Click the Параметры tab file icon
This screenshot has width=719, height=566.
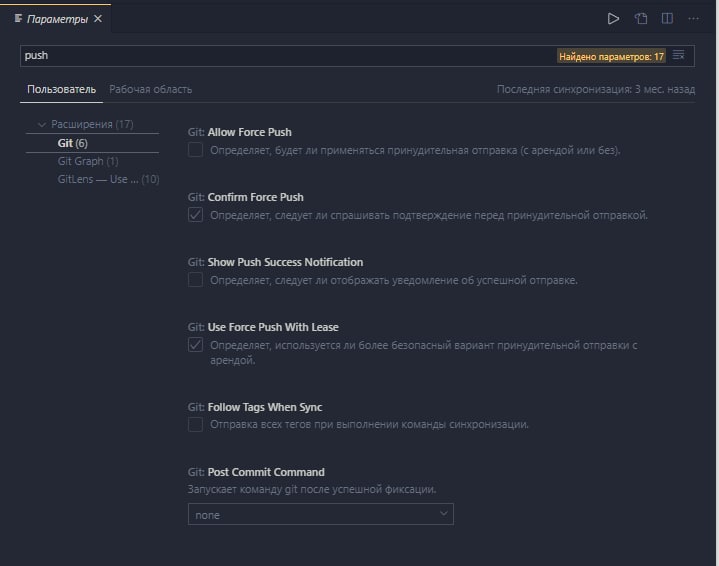point(19,19)
